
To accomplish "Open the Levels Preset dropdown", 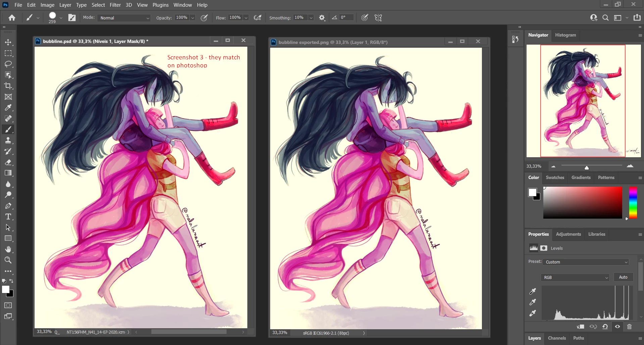I will tap(586, 262).
